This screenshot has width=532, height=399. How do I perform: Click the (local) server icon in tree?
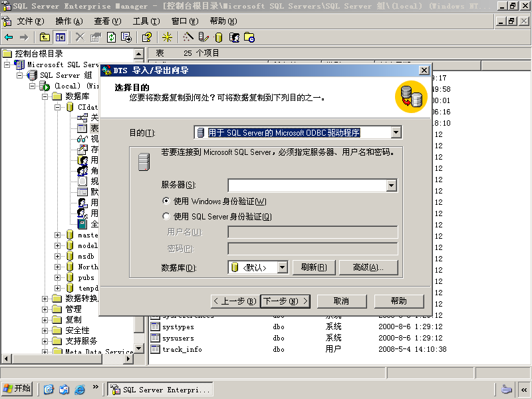[x=45, y=86]
